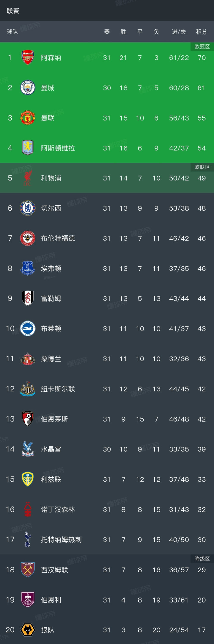Tap the Manchester City badge

click(28, 88)
